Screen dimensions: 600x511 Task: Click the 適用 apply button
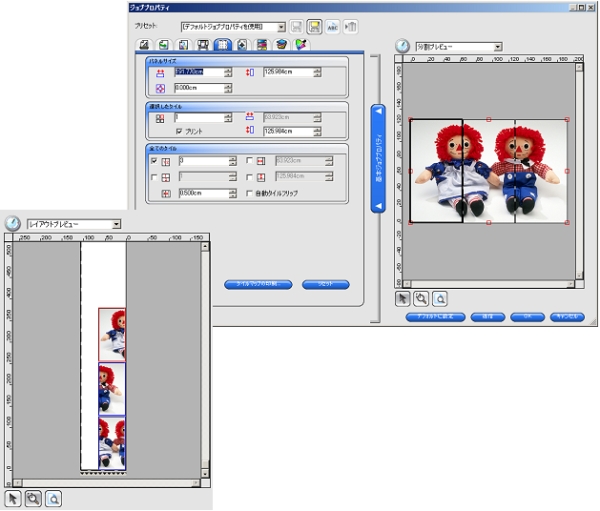(488, 317)
